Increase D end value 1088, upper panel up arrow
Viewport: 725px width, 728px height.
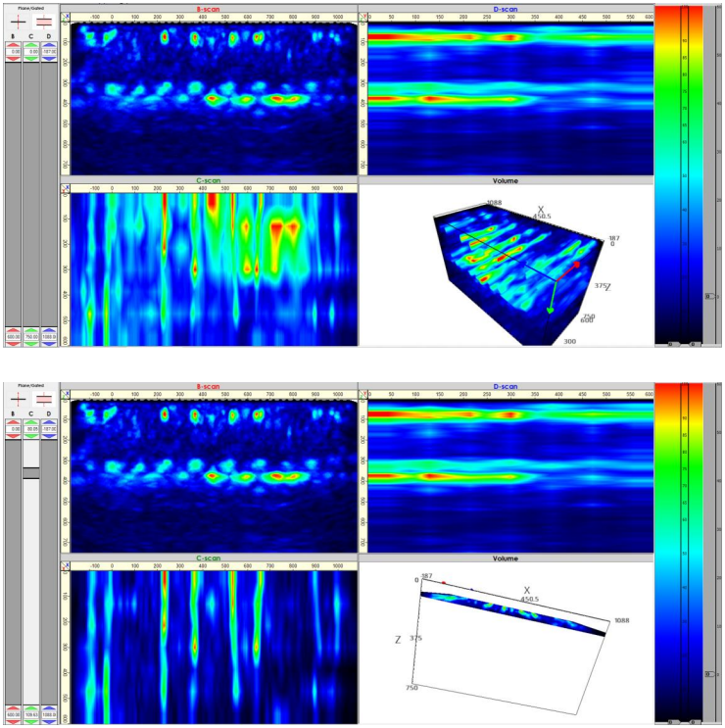(49, 329)
